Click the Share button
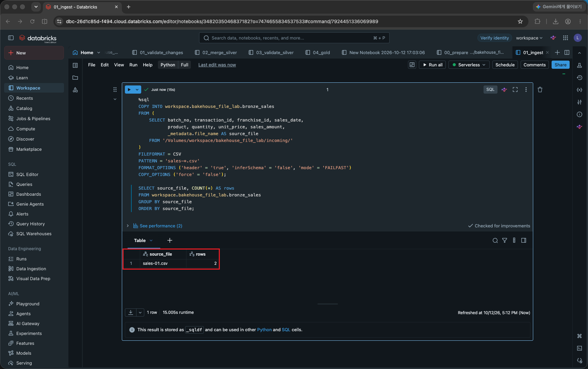The width and height of the screenshot is (588, 369). click(560, 65)
